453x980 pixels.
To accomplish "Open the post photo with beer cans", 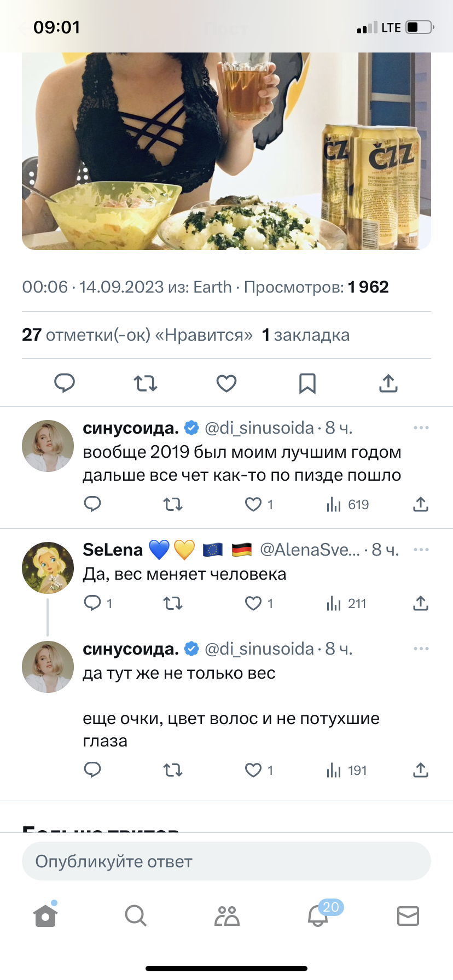I will point(226,151).
